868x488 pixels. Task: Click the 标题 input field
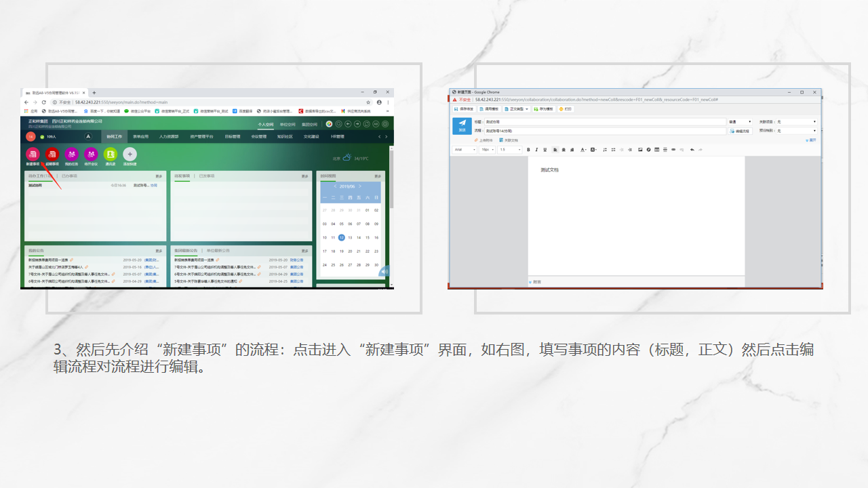click(x=605, y=122)
